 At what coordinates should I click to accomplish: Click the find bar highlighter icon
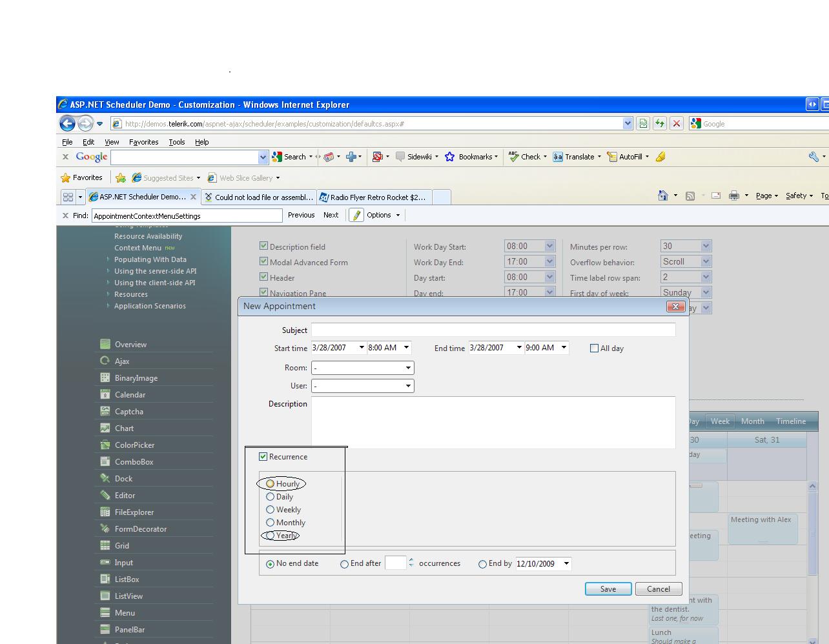click(357, 216)
